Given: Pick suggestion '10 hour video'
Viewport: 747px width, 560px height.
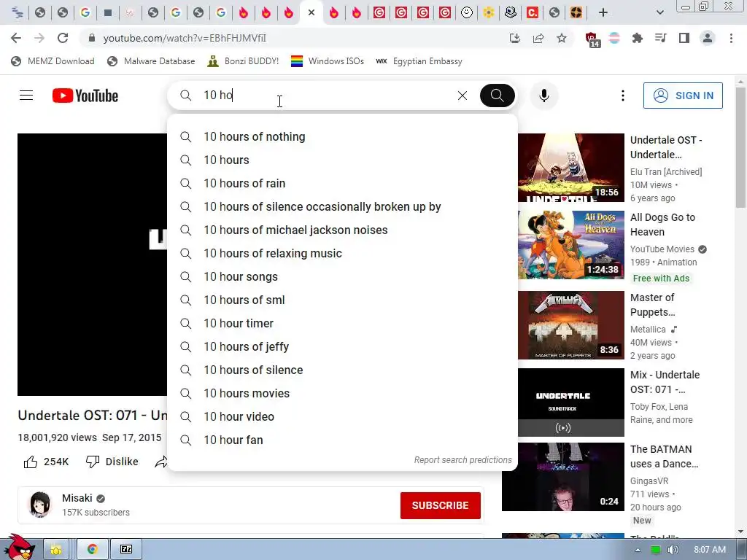Looking at the screenshot, I should tap(342, 416).
